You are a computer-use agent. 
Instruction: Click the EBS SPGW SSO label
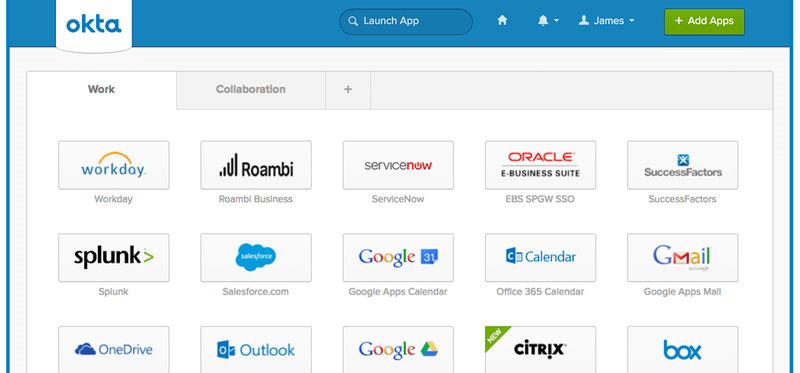540,199
